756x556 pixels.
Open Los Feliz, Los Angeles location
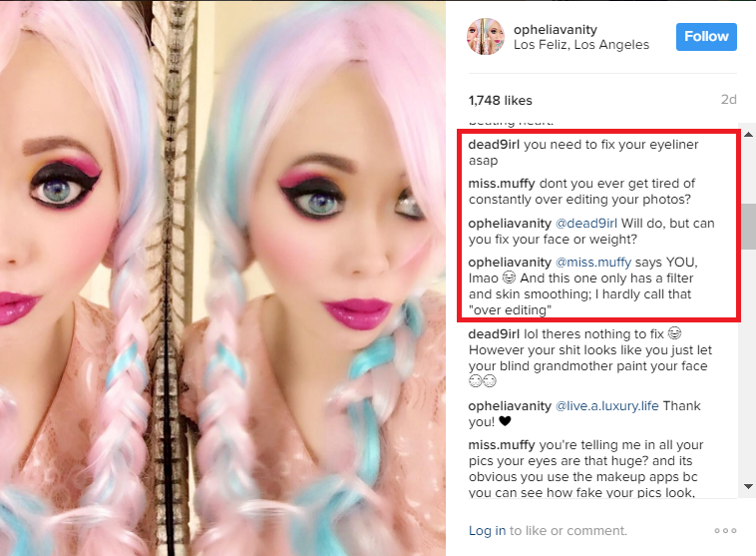coord(581,45)
